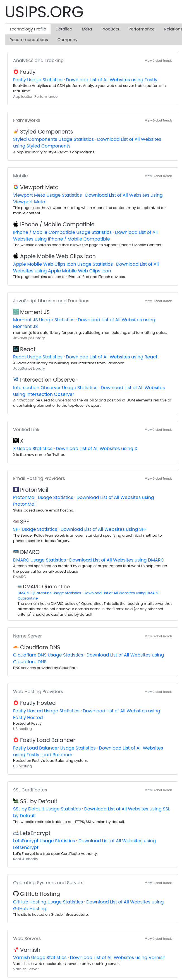Open the W3 Intersection Observer icon
Viewport: 182px width, 980px height.
point(16,379)
